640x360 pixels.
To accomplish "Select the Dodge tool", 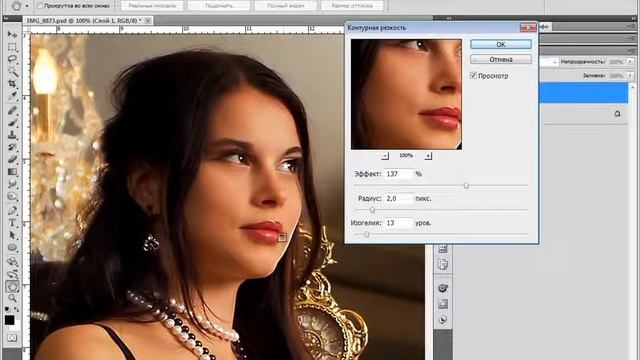I will 12,197.
